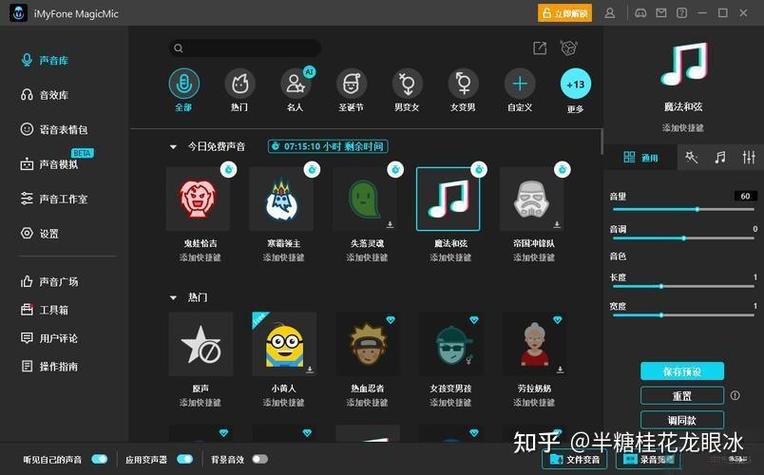The height and width of the screenshot is (475, 764).
Task: Switch to the music note tab
Action: point(720,157)
